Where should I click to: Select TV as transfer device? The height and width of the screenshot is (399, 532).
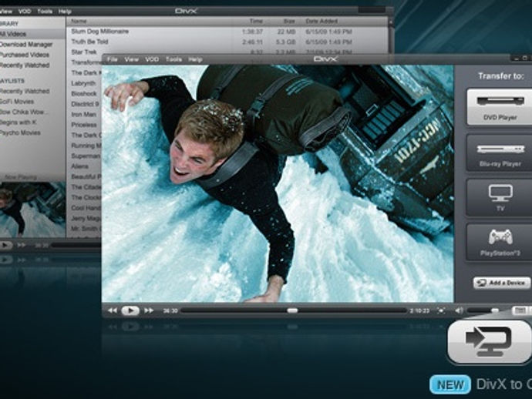click(x=500, y=198)
